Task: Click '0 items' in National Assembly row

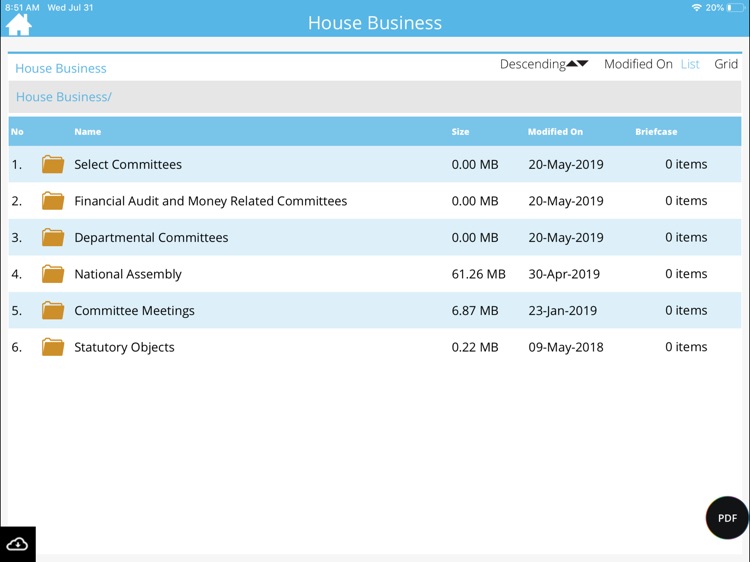Action: [x=686, y=274]
